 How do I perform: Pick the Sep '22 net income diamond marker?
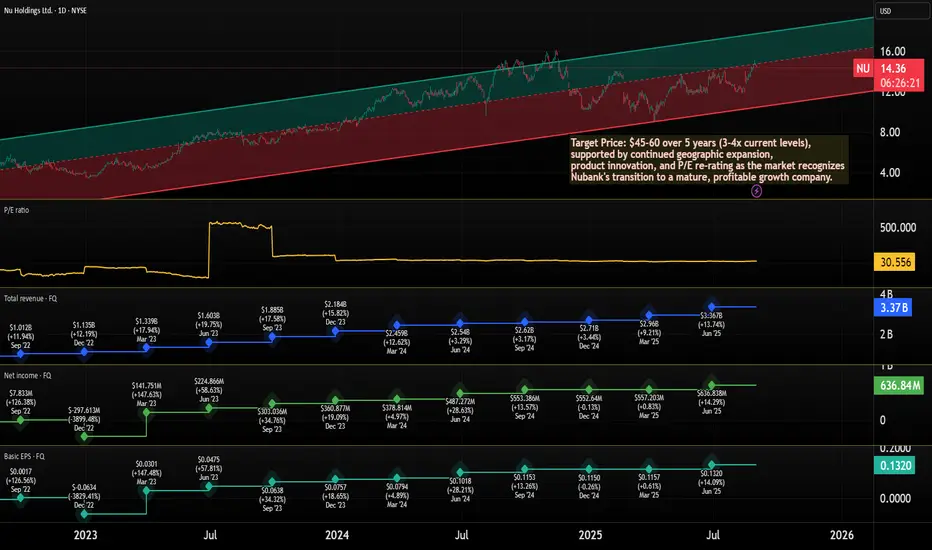pyautogui.click(x=21, y=420)
